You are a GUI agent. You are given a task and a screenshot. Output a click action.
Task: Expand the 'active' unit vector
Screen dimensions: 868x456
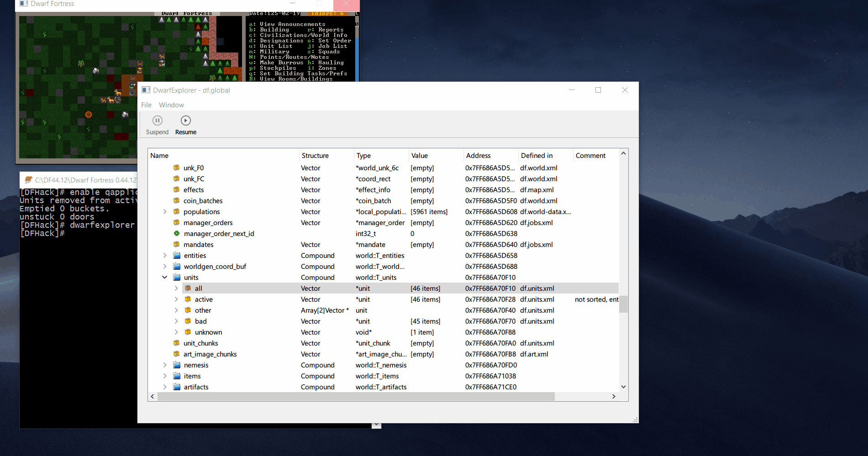(x=176, y=299)
